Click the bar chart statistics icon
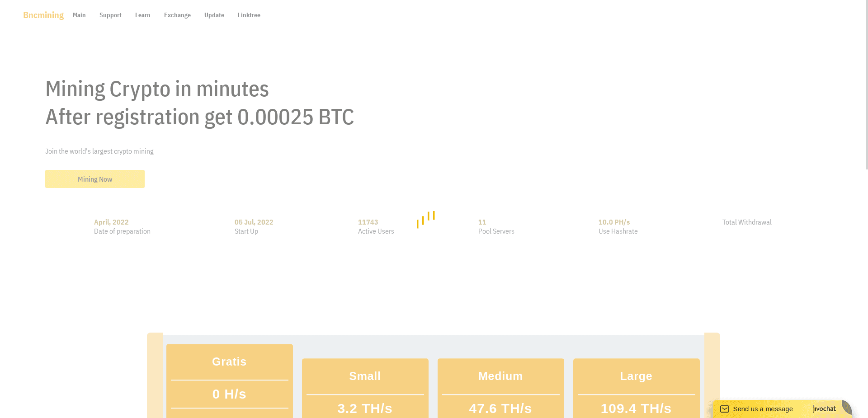This screenshot has height=418, width=868. 426,221
